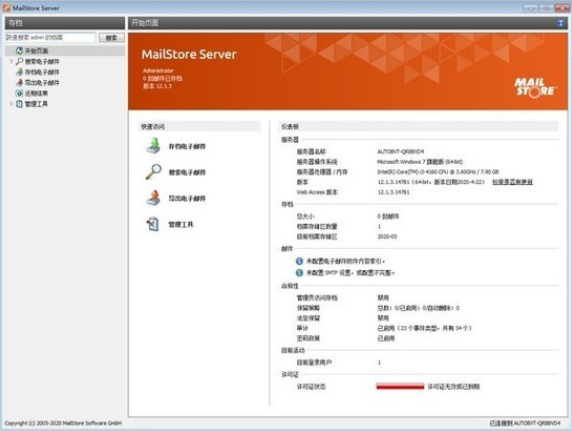Click 导出电子邮件 quick access label
572x431 pixels.
click(x=187, y=199)
